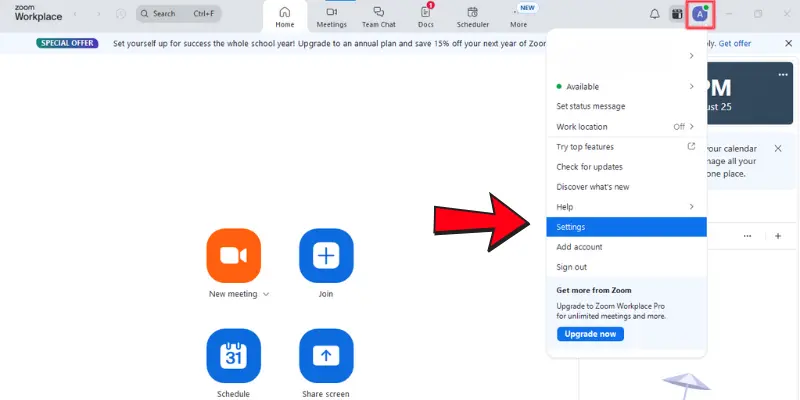The width and height of the screenshot is (800, 400).
Task: Open the Scheduler tab
Action: pos(473,17)
